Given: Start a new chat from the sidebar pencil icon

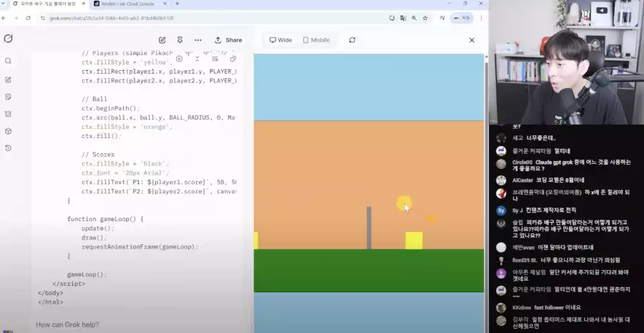Looking at the screenshot, I should 8,79.
